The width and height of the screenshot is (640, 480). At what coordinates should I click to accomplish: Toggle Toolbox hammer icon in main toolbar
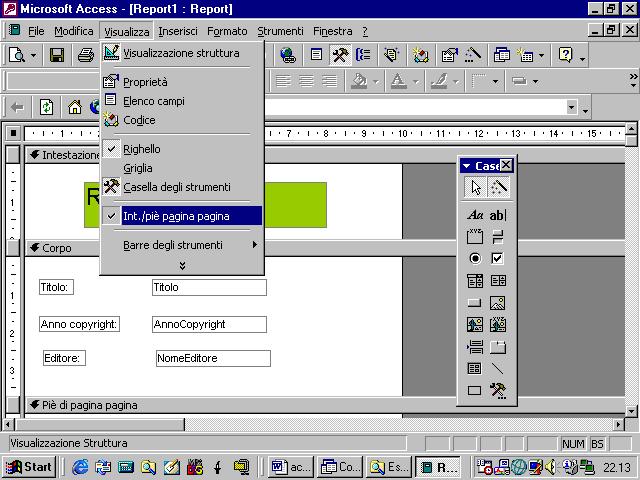pyautogui.click(x=340, y=55)
